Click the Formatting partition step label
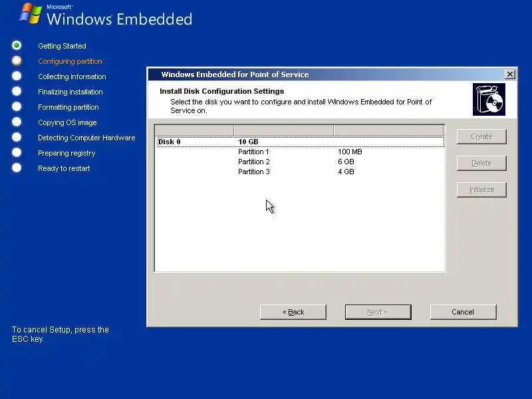 68,107
